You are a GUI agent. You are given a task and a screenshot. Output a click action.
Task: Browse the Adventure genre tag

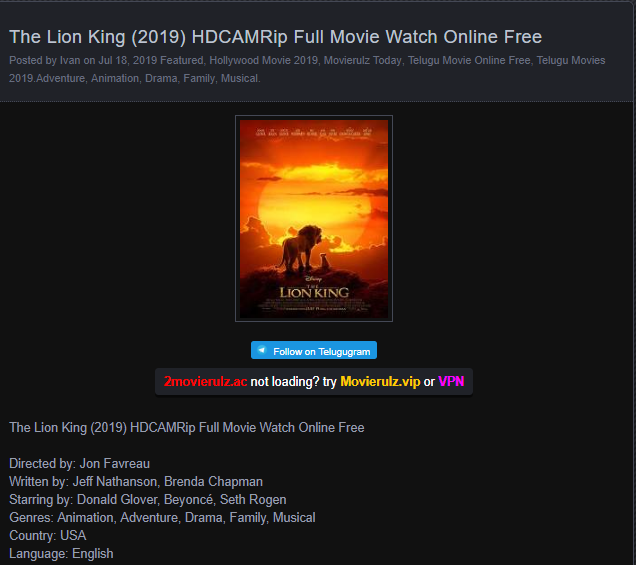pyautogui.click(x=61, y=78)
